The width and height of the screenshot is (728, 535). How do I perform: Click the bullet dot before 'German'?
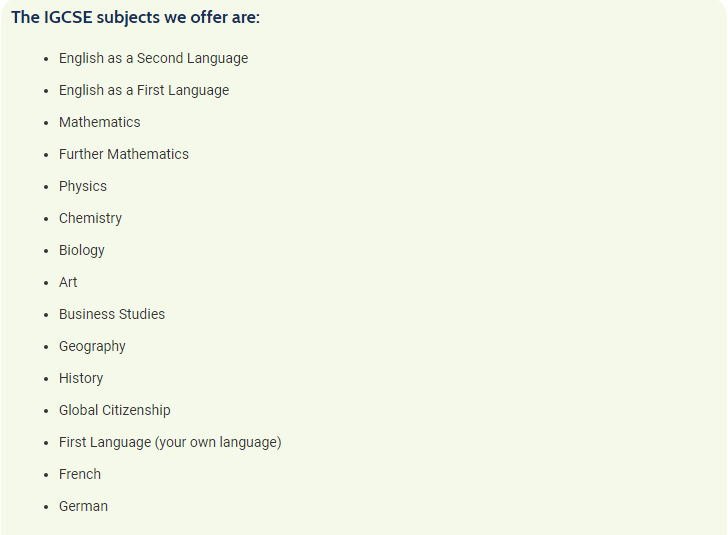pyautogui.click(x=46, y=507)
